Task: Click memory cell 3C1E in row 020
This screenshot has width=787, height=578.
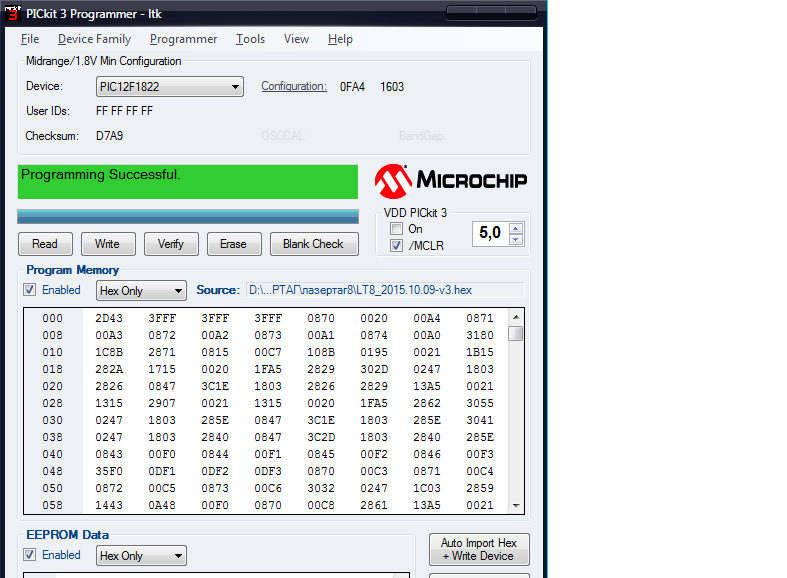Action: click(215, 386)
